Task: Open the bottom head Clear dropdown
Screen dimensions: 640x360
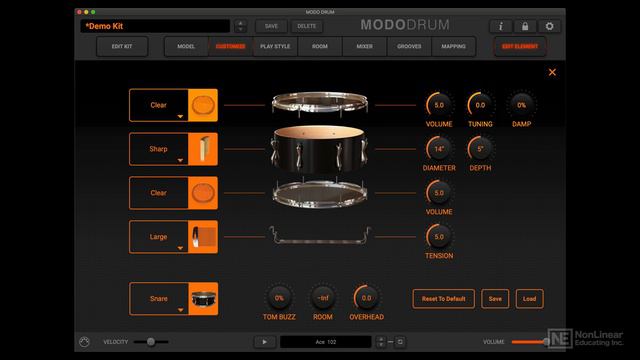Action: coord(159,193)
